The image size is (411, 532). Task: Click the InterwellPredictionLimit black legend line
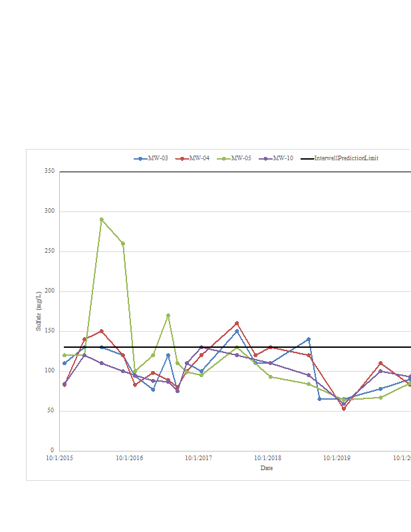pos(307,159)
